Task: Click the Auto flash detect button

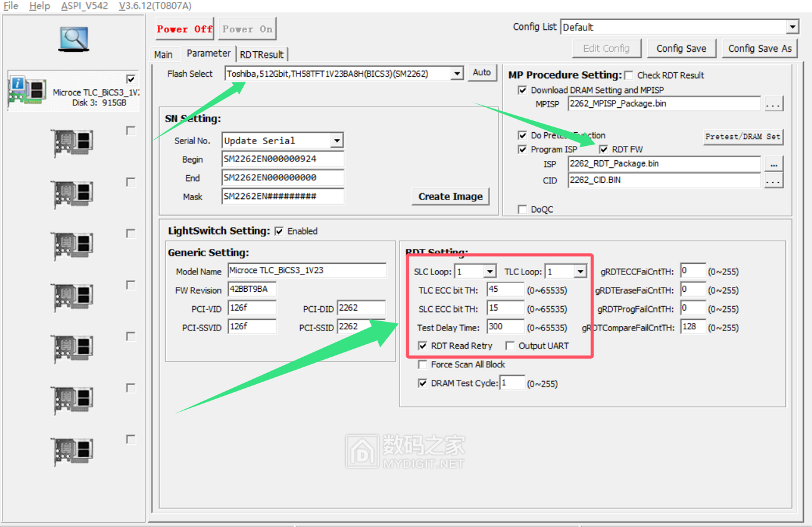Action: pos(482,73)
